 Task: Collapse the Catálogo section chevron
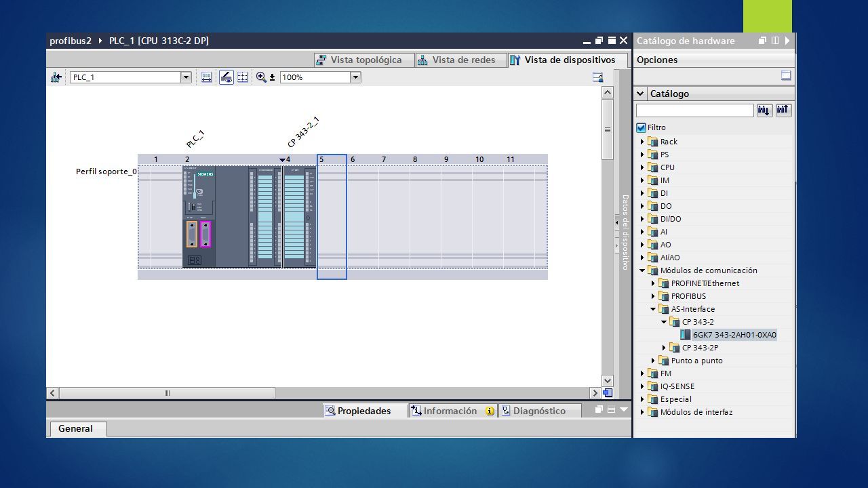[x=641, y=94]
